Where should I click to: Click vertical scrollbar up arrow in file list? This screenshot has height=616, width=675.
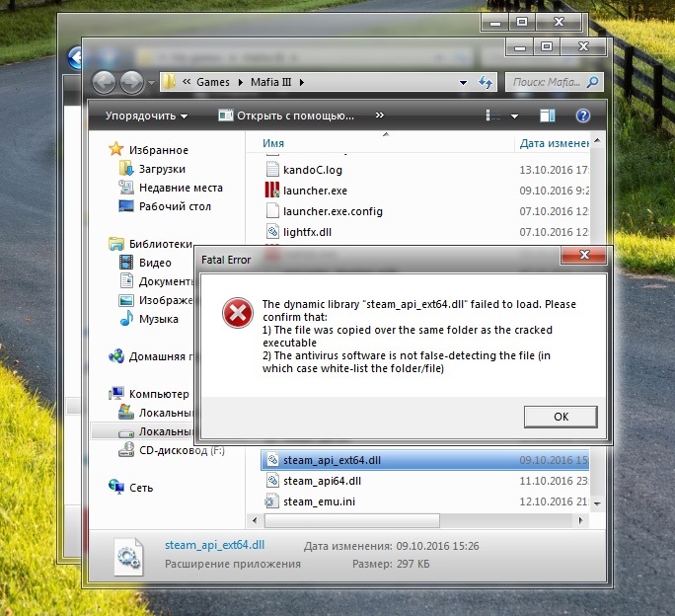597,140
